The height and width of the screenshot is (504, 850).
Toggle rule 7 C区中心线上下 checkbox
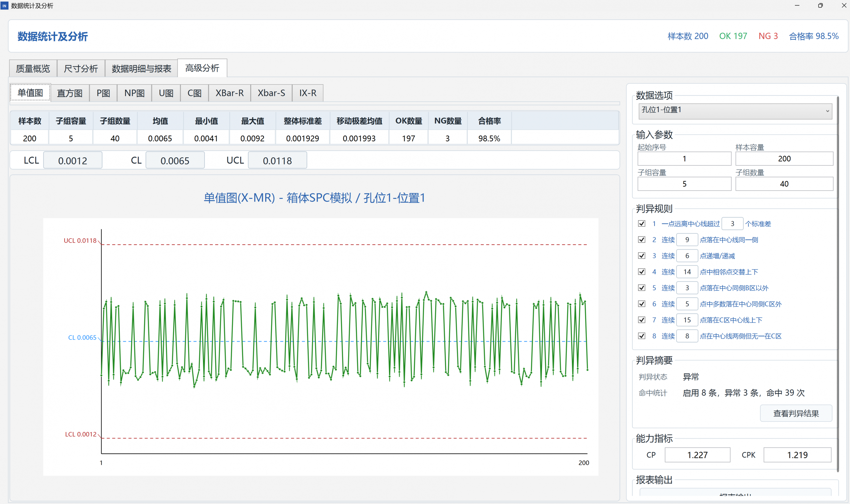[642, 320]
